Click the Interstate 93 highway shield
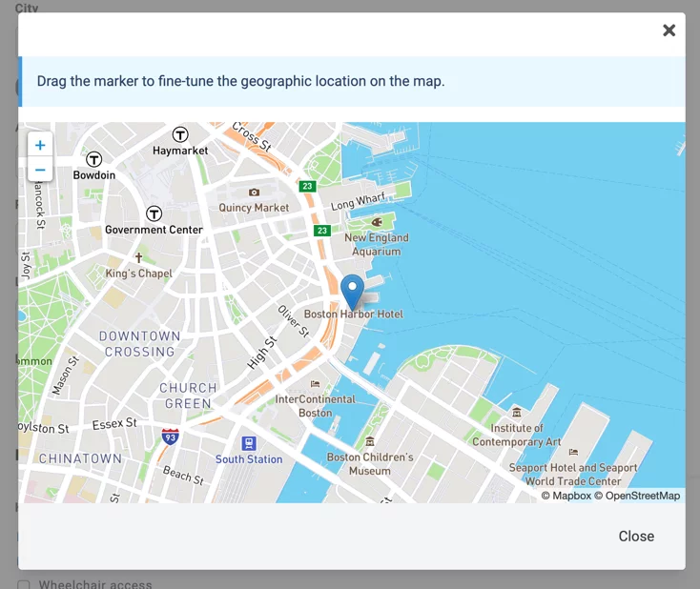The height and width of the screenshot is (589, 700). (x=170, y=437)
